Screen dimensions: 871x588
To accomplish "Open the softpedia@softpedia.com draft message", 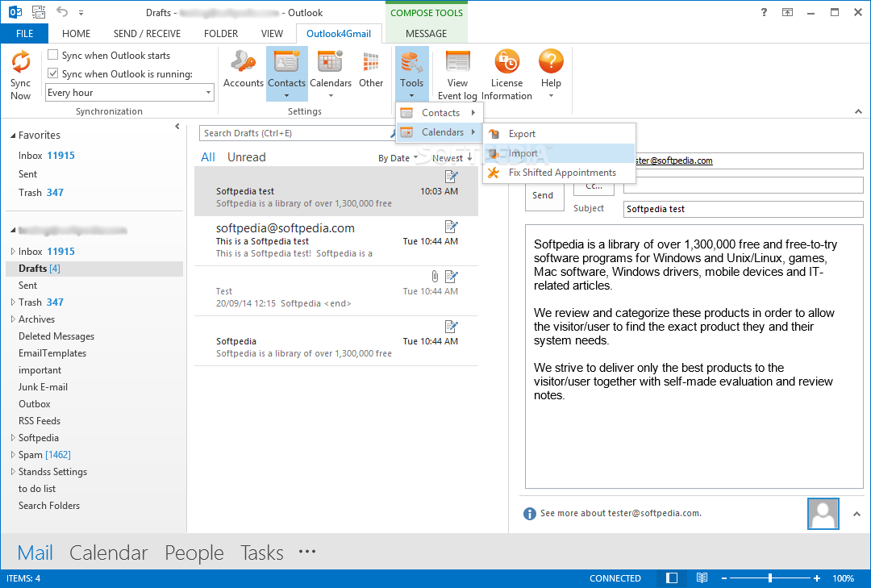I will pos(336,240).
